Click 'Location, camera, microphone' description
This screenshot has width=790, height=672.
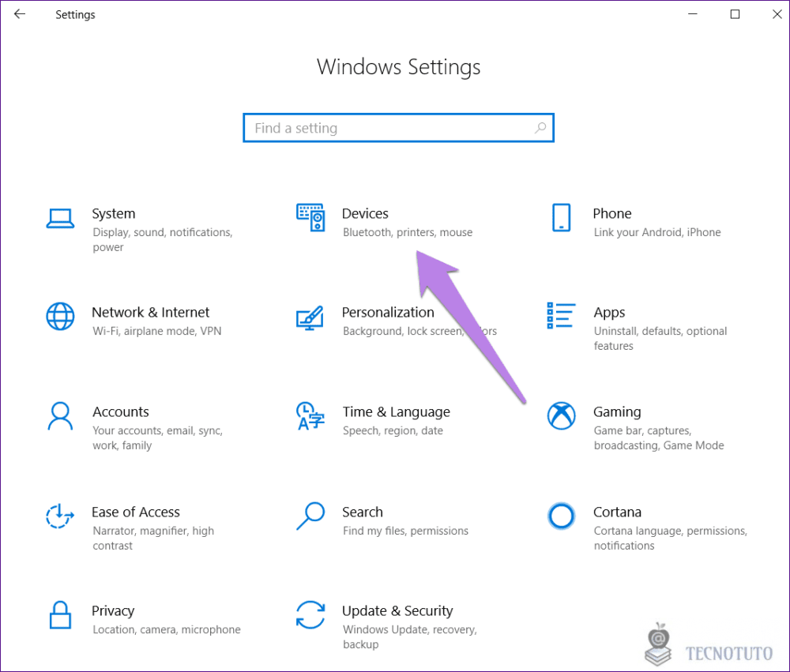tap(166, 629)
